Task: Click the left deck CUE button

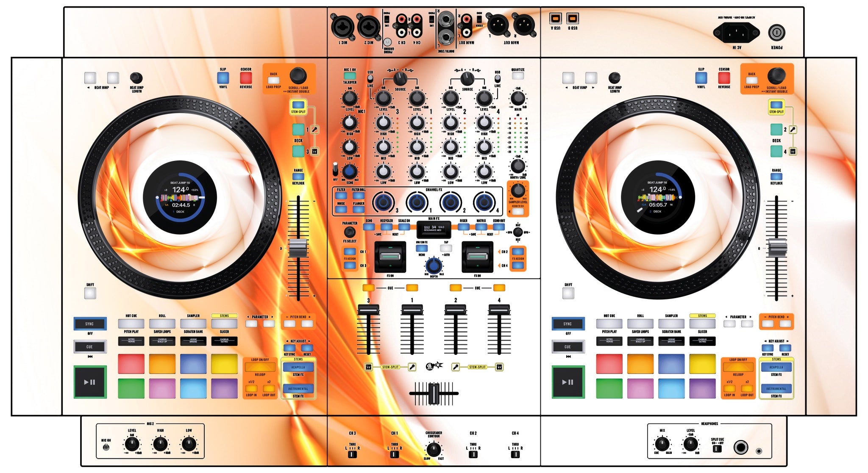Action: click(90, 346)
